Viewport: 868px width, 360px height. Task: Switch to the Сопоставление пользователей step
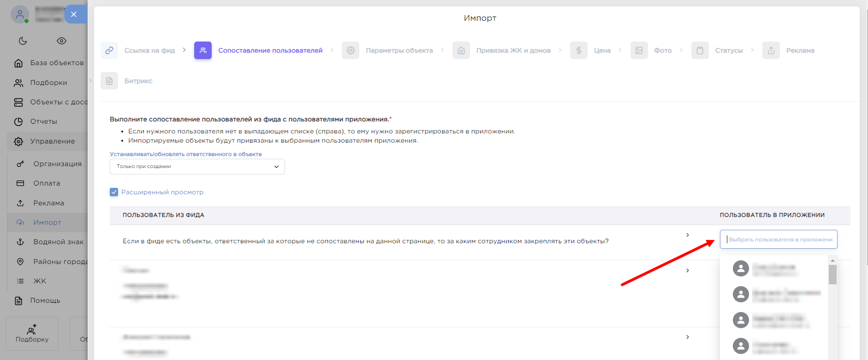270,50
